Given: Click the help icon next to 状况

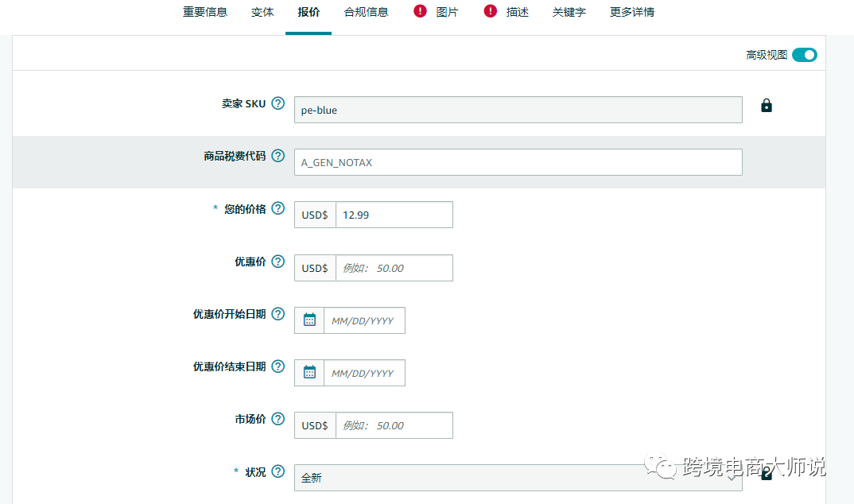Looking at the screenshot, I should pos(278,471).
